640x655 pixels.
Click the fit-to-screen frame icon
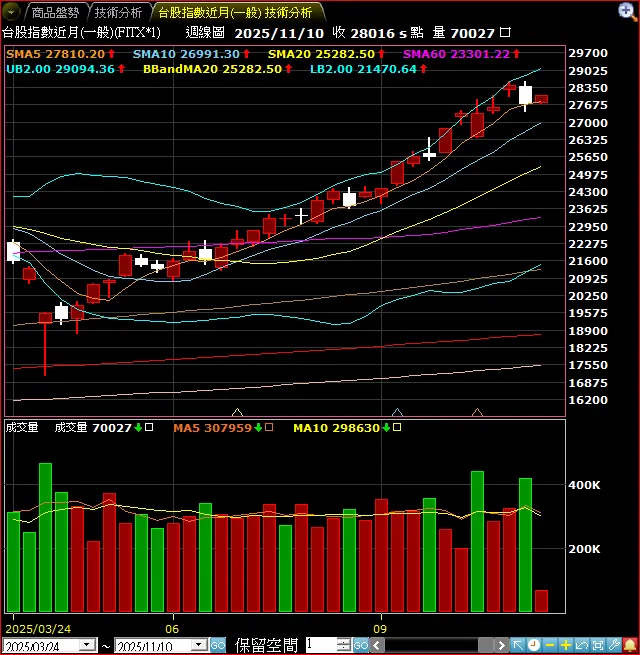597,645
